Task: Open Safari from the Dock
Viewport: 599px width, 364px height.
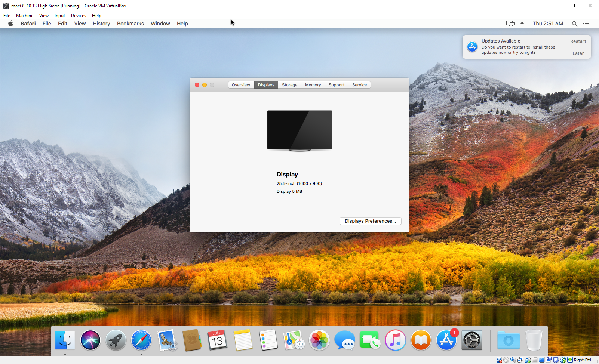Action: pyautogui.click(x=141, y=340)
